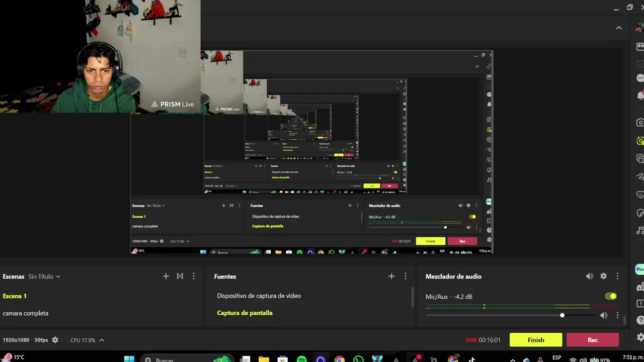Click the Windows Start button

(129, 359)
